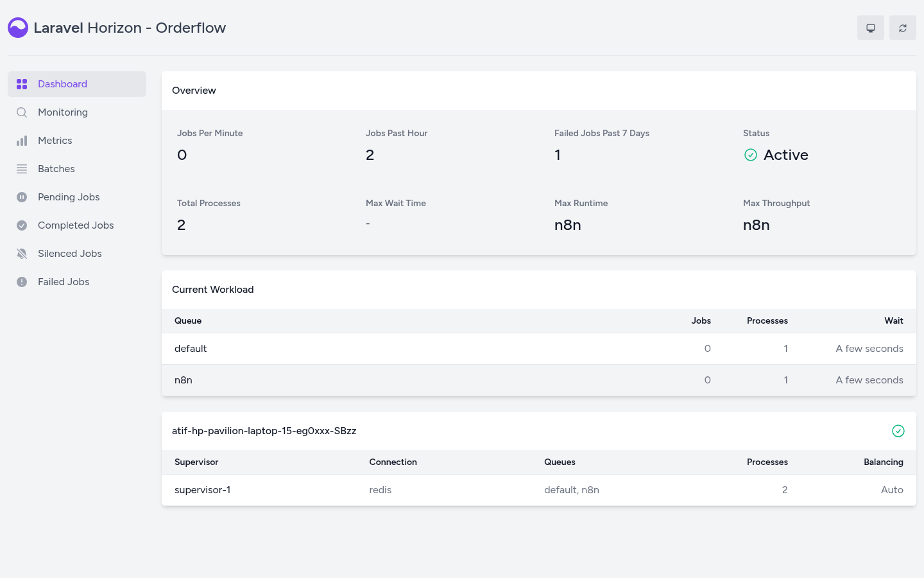This screenshot has height=578, width=924.
Task: Click the auto-refresh arrows icon button
Action: click(x=903, y=28)
